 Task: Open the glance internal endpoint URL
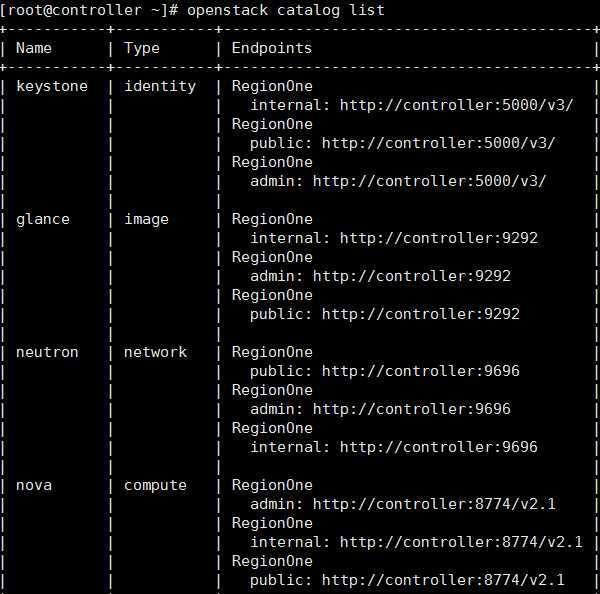[x=438, y=238]
